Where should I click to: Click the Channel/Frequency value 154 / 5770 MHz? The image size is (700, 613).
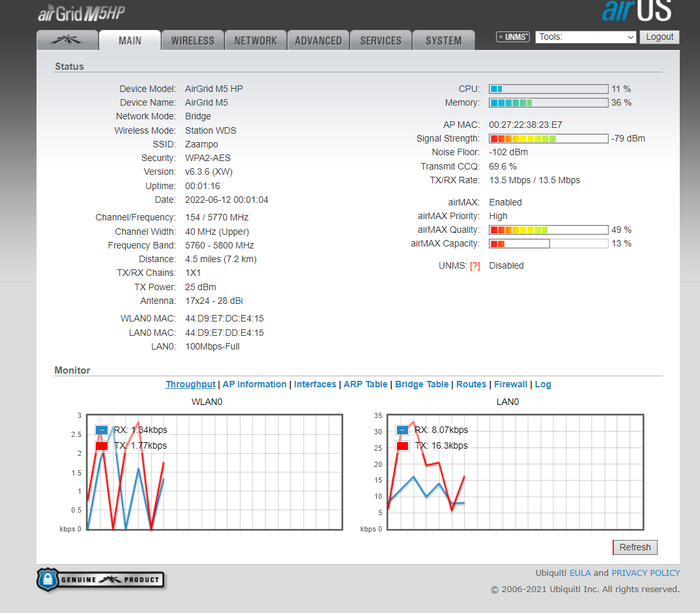coord(217,218)
